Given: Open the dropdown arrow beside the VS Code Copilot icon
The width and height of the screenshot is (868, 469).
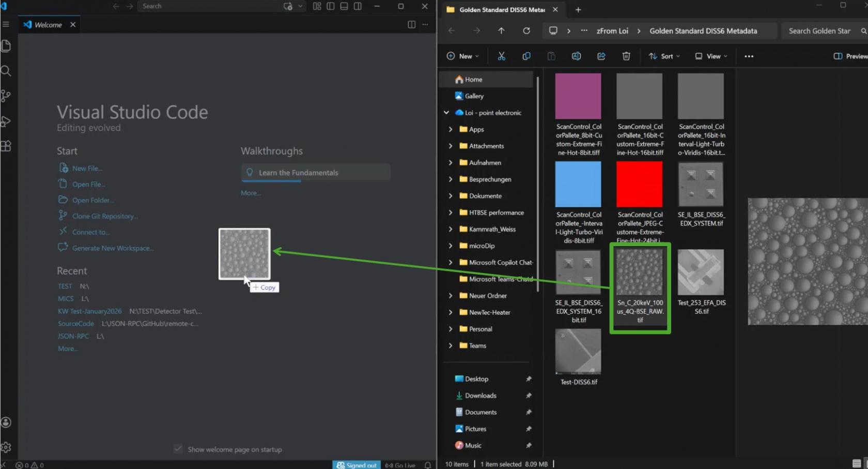Looking at the screenshot, I should 300,6.
